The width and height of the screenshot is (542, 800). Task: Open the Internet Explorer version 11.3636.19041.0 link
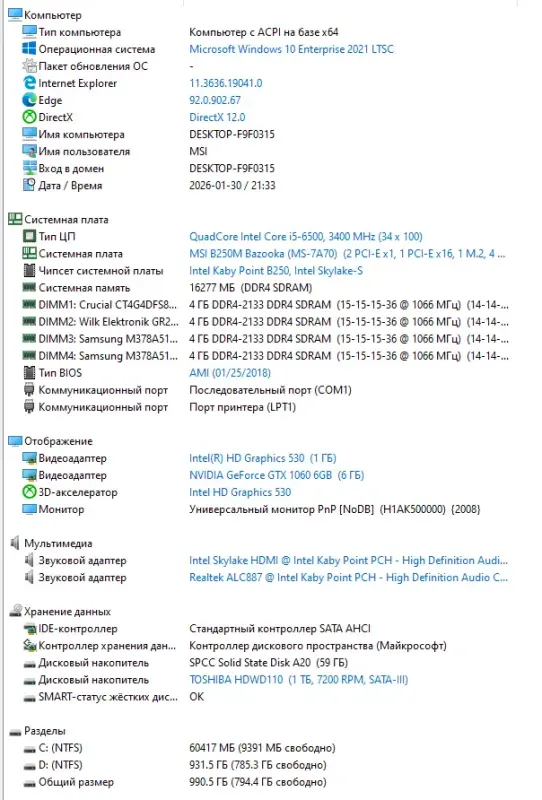pos(226,83)
